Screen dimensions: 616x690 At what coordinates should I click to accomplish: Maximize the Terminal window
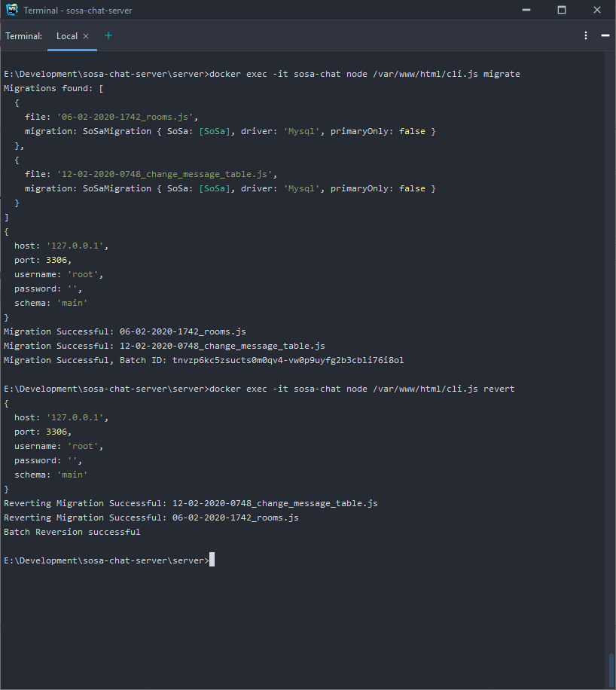pyautogui.click(x=562, y=10)
